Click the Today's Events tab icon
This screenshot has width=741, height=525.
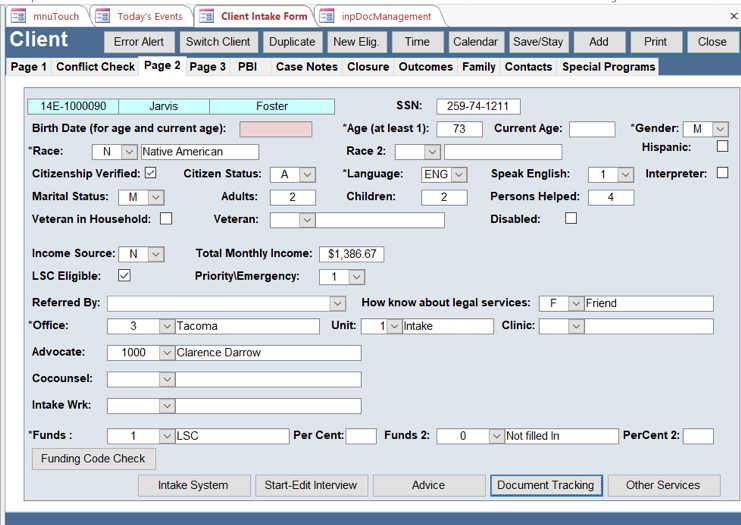pos(103,16)
